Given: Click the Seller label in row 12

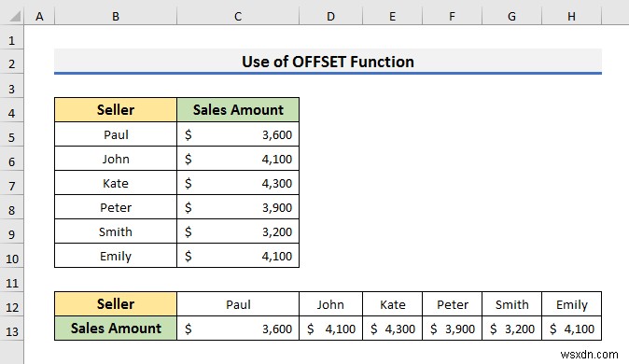Looking at the screenshot, I should (116, 304).
